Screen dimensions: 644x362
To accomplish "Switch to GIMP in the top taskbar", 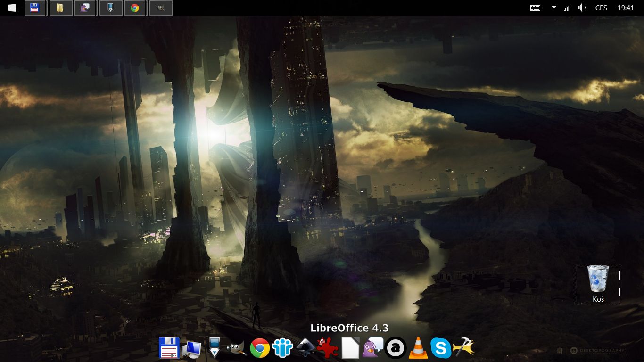I will [160, 8].
